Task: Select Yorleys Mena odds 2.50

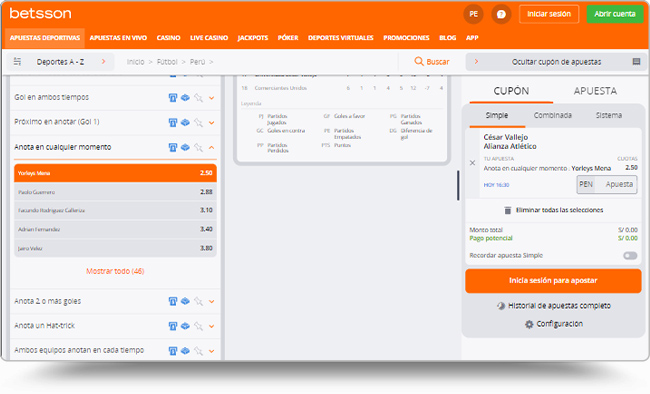Action: coord(115,173)
